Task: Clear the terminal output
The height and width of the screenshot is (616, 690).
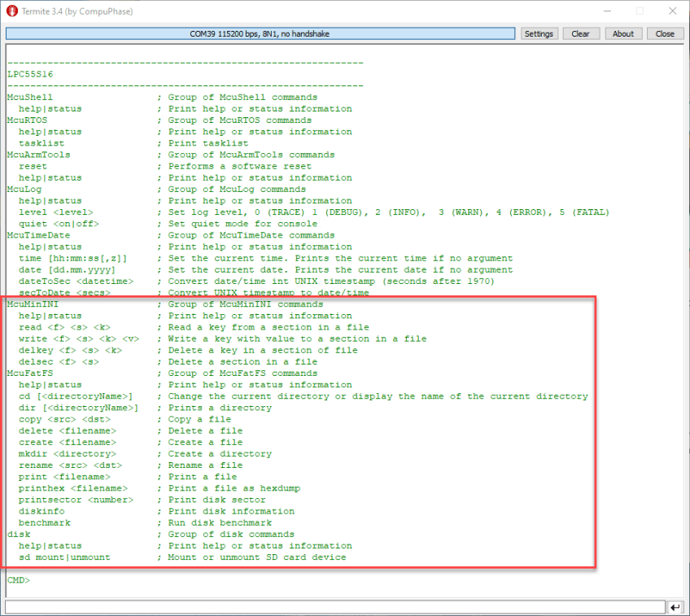Action: 580,34
